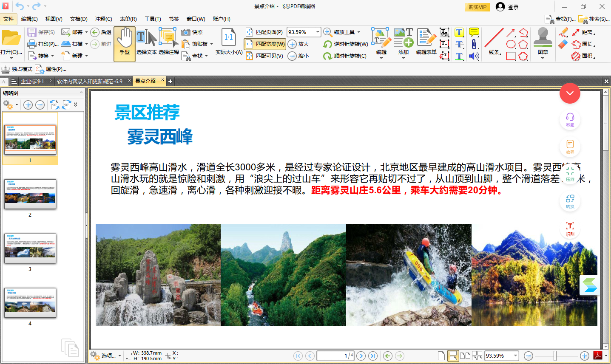Open the View (视图) menu

click(x=54, y=19)
